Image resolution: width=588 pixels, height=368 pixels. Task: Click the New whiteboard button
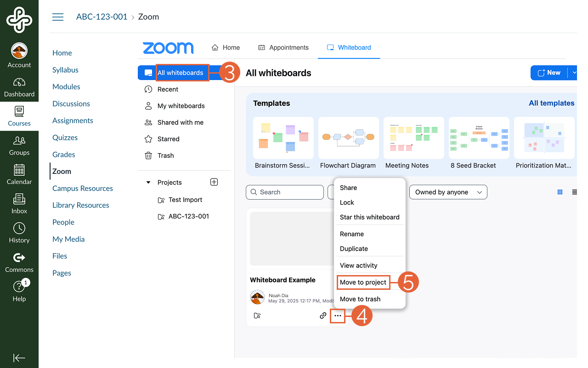[x=549, y=73]
